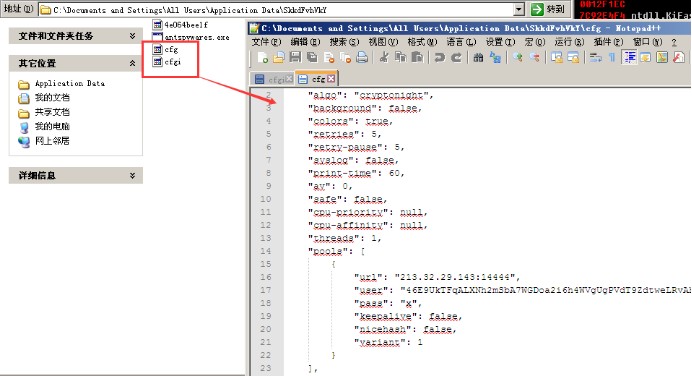The width and height of the screenshot is (692, 376).
Task: Open the 窗口(W) menu
Action: 647,42
